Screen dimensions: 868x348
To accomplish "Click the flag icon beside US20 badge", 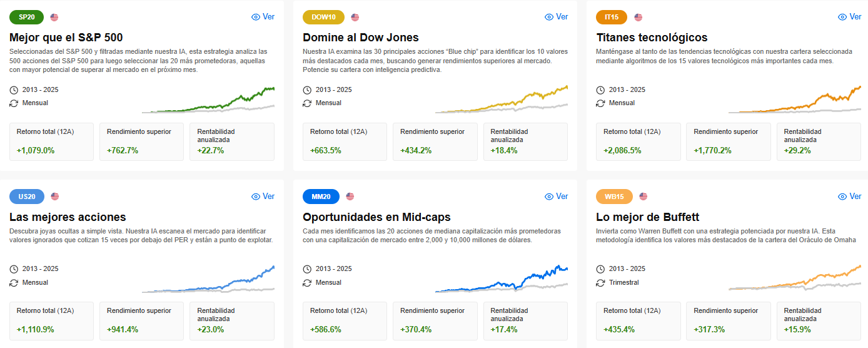I will pyautogui.click(x=55, y=197).
